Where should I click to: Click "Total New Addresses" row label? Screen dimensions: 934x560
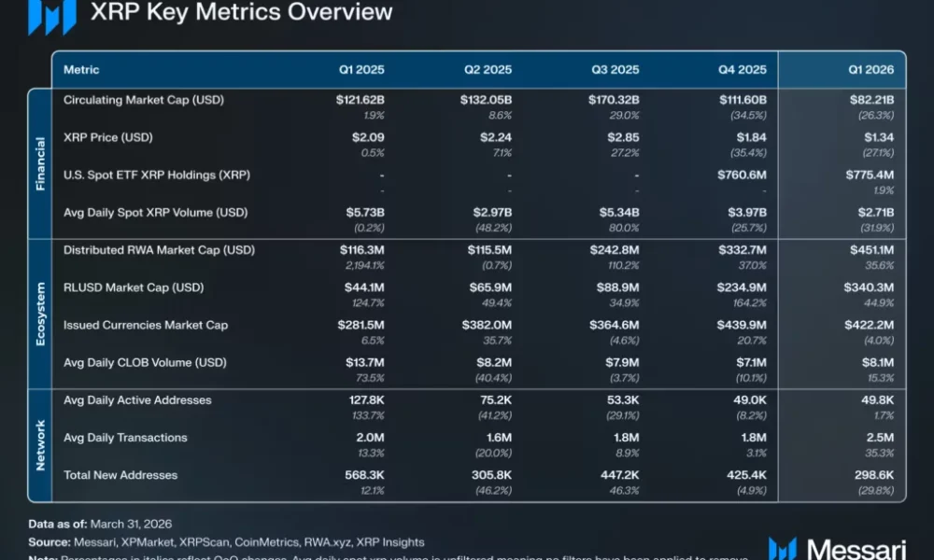click(120, 475)
